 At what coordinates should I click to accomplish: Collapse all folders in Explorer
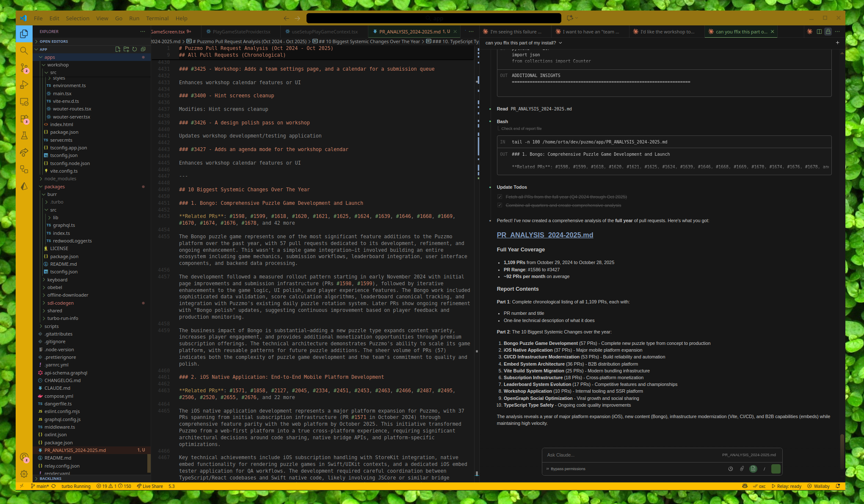[x=143, y=50]
